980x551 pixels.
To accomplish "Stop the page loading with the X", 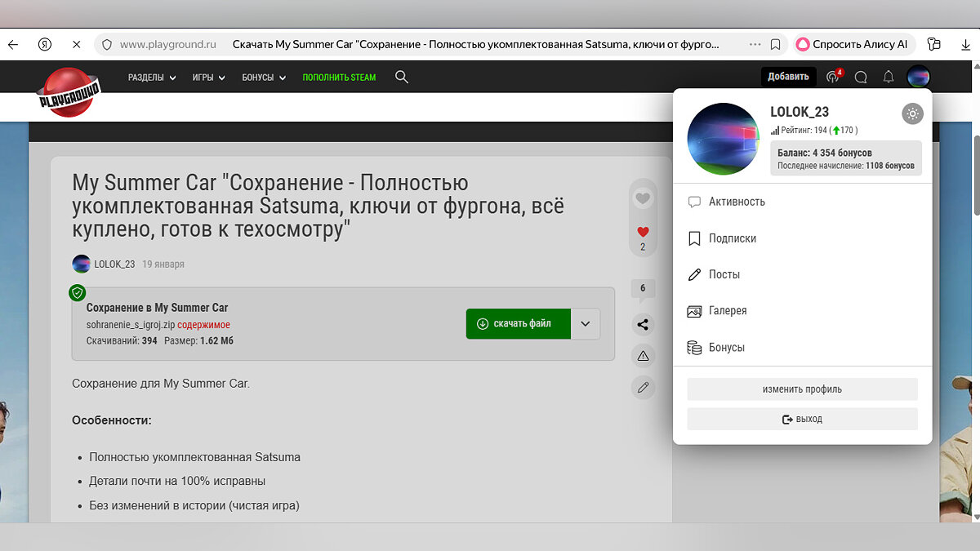I will coord(76,44).
